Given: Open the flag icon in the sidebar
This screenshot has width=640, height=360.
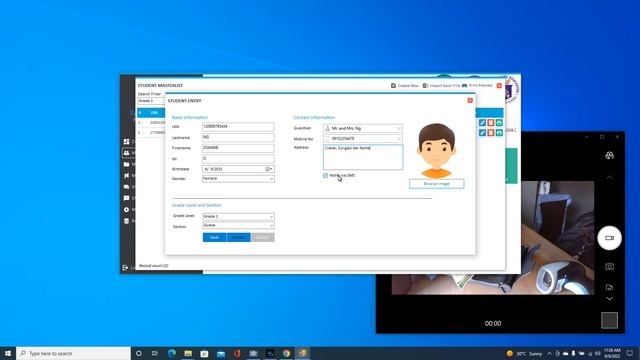Looking at the screenshot, I should (127, 176).
